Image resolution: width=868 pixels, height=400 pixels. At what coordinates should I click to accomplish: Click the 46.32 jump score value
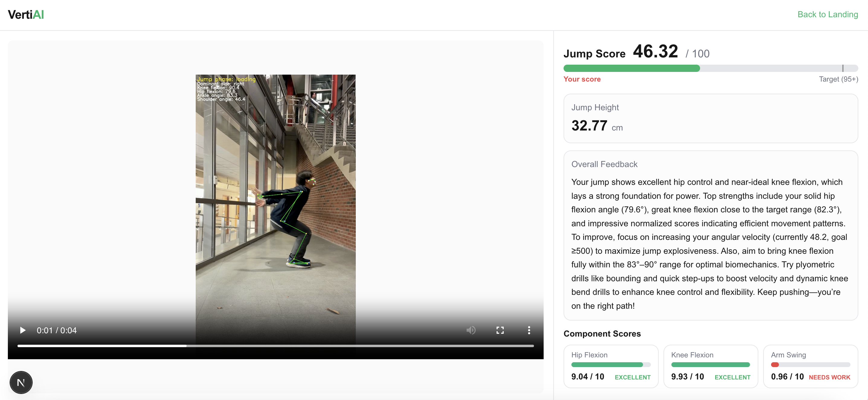point(655,52)
